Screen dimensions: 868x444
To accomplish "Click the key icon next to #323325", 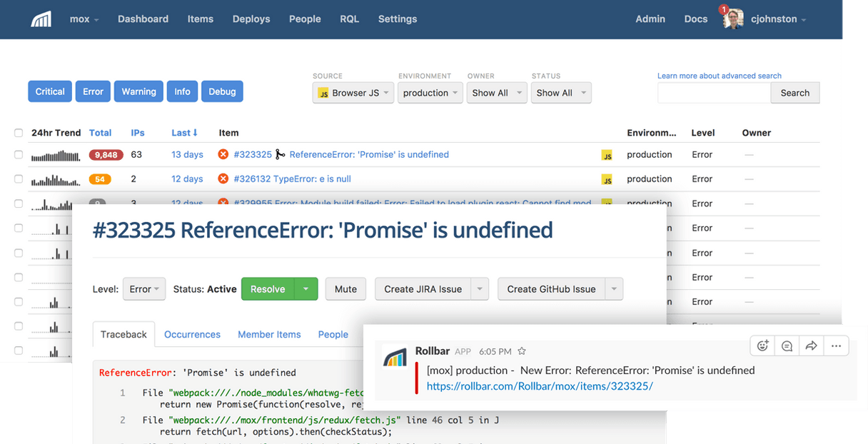I will (280, 153).
